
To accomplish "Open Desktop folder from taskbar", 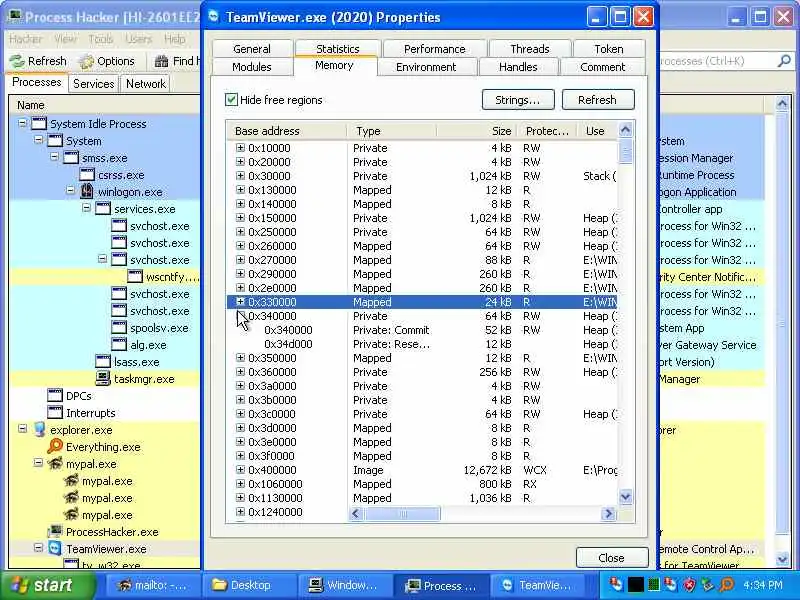I will tap(248, 585).
